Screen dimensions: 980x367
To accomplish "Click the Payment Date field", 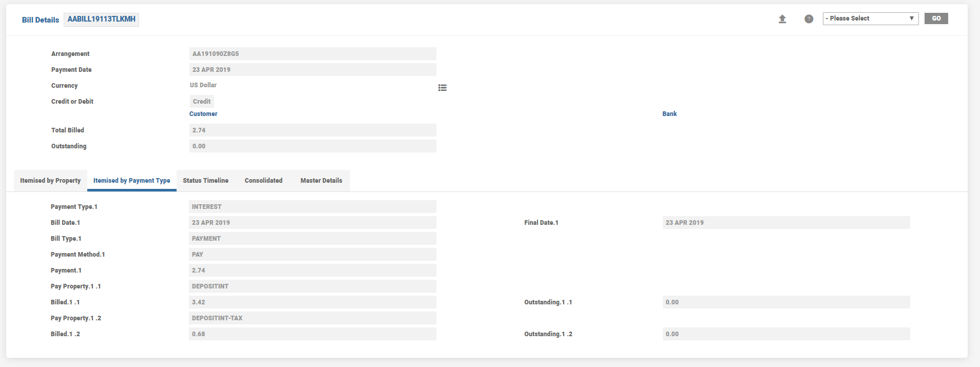I will tap(312, 70).
